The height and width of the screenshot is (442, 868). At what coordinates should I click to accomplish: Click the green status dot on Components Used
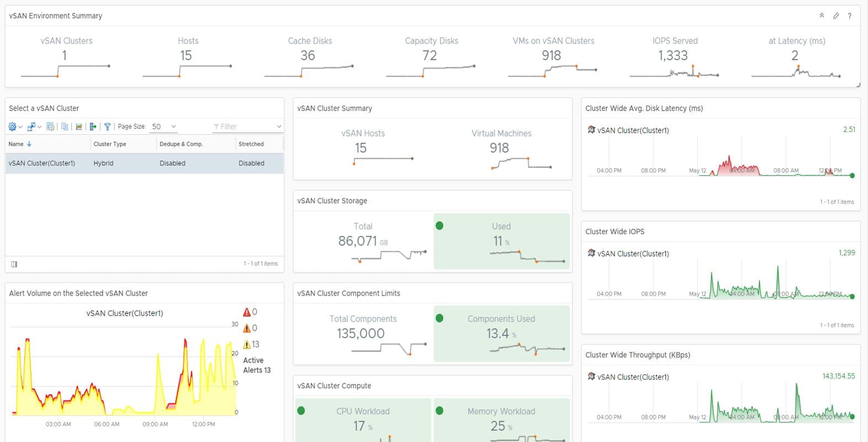click(x=440, y=318)
